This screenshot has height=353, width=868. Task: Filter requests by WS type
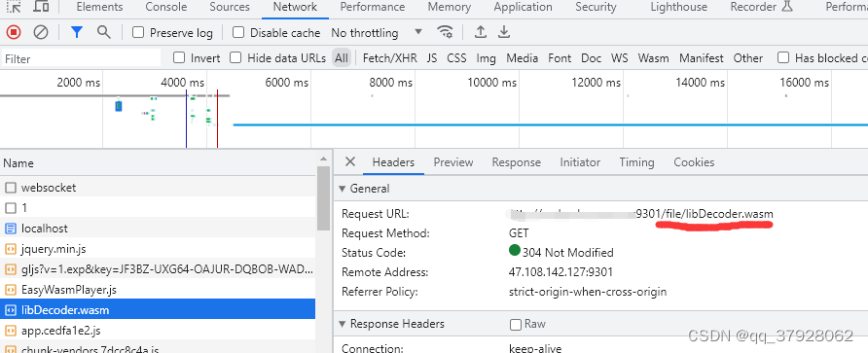coord(620,58)
